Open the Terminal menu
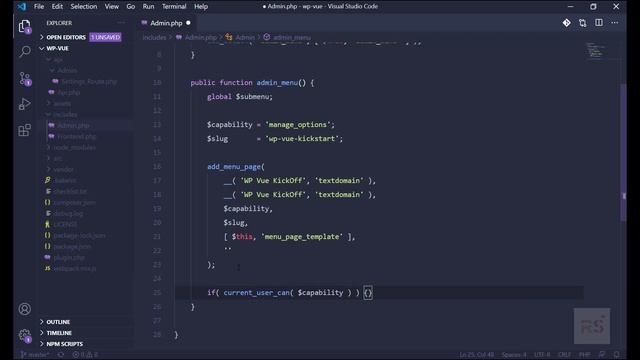Image resolution: width=640 pixels, height=360 pixels. coord(174,7)
